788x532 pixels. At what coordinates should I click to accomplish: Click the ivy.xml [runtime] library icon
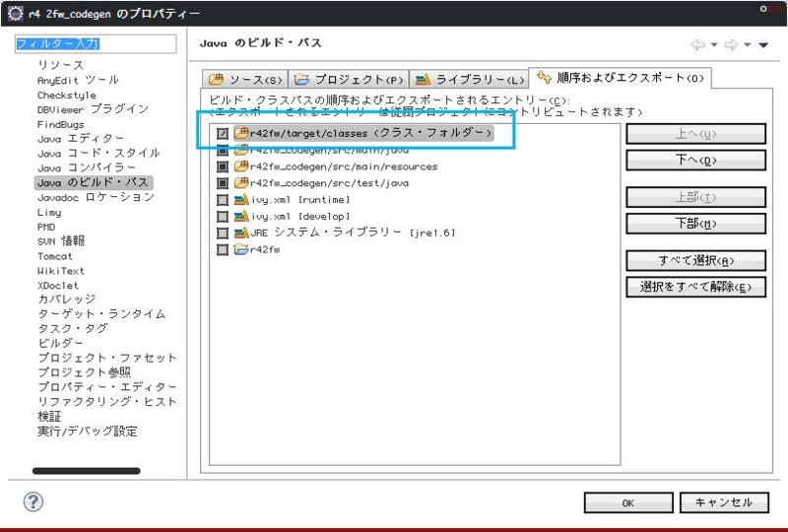pyautogui.click(x=241, y=200)
